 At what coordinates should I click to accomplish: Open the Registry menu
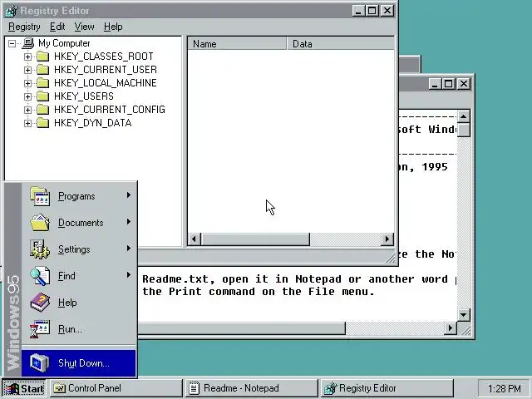pos(24,27)
